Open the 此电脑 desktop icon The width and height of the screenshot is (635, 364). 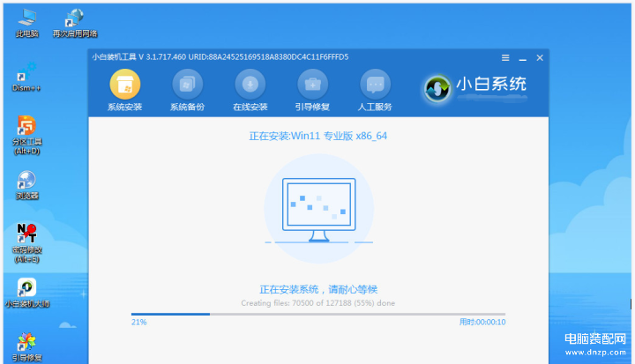click(26, 23)
